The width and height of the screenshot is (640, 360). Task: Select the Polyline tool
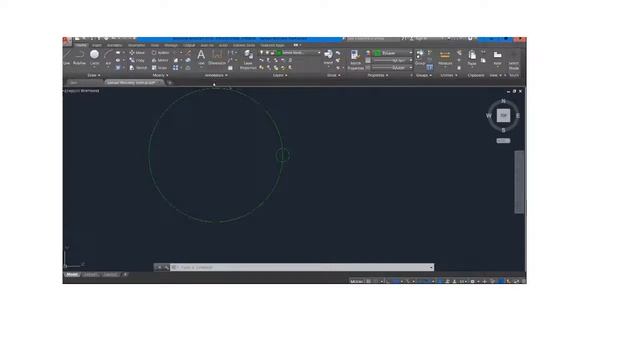pyautogui.click(x=80, y=57)
